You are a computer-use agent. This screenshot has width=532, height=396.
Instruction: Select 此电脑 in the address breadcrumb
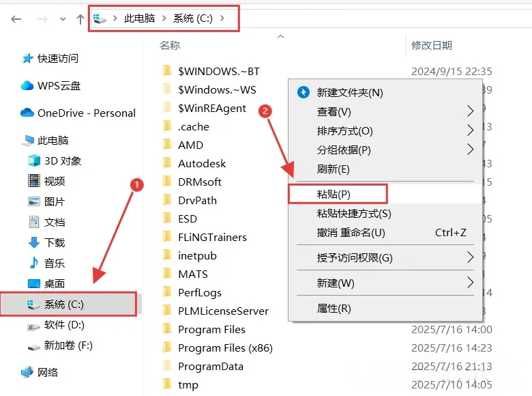[139, 18]
